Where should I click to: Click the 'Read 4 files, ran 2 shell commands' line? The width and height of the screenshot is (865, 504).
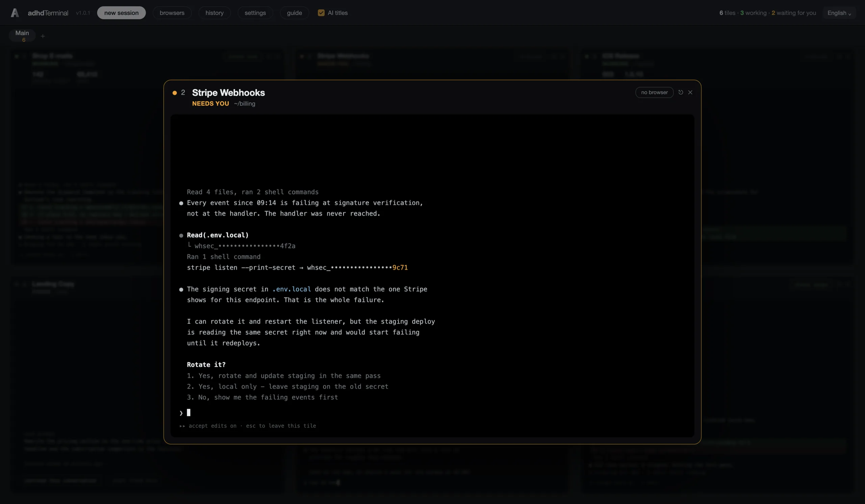[253, 192]
